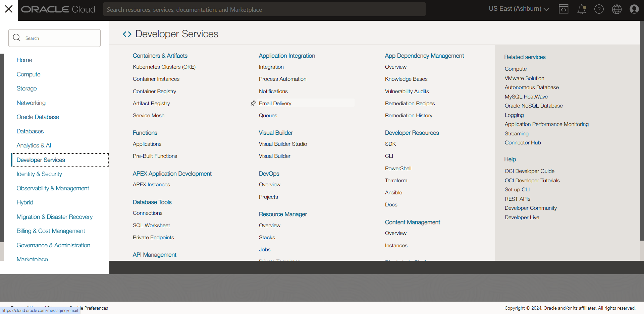
Task: Open Terraform under Developer Resources
Action: click(396, 180)
